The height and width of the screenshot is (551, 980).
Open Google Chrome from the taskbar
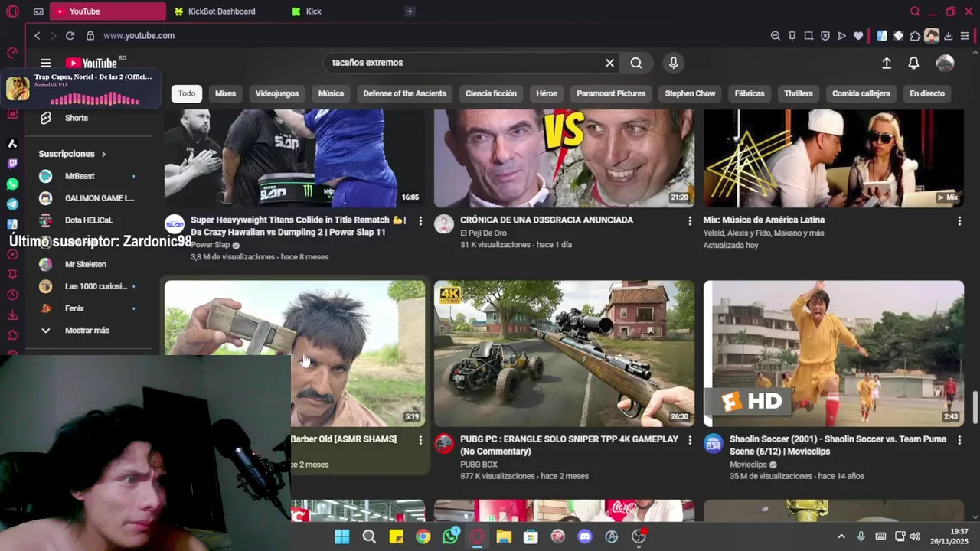423,536
